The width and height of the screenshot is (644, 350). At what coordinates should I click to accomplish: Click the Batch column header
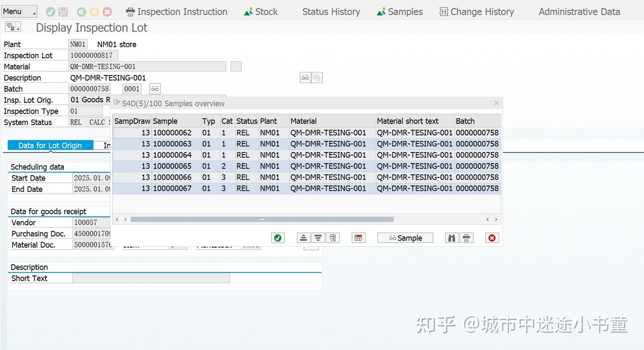click(x=478, y=121)
